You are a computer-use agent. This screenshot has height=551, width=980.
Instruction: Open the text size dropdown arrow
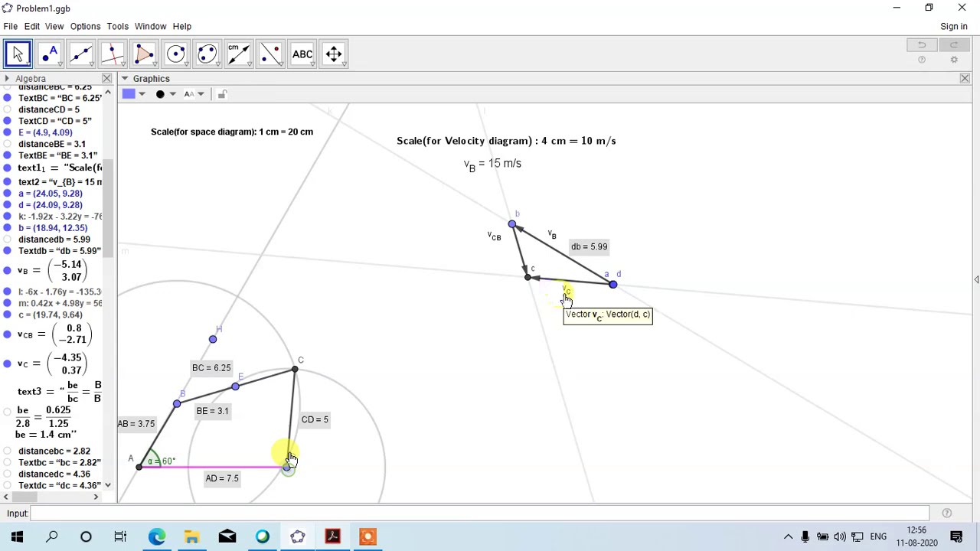201,94
